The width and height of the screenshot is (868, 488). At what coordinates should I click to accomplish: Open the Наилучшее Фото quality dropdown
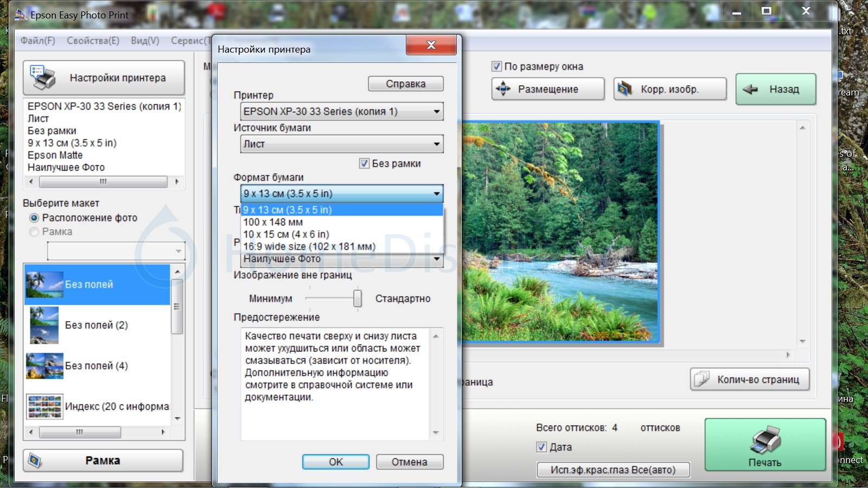[342, 260]
